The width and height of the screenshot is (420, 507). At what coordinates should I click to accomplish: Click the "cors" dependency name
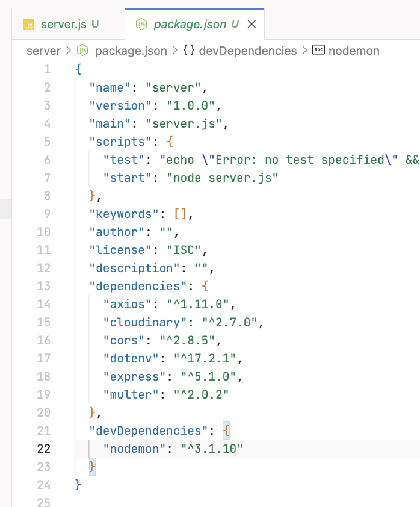[x=124, y=340]
